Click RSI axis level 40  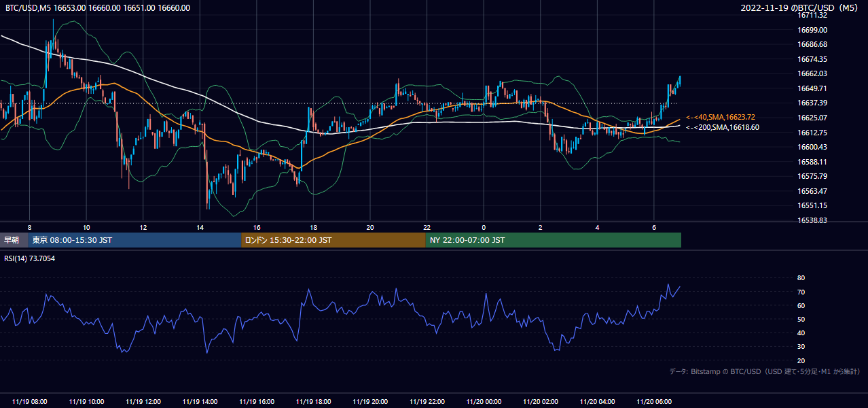point(801,333)
